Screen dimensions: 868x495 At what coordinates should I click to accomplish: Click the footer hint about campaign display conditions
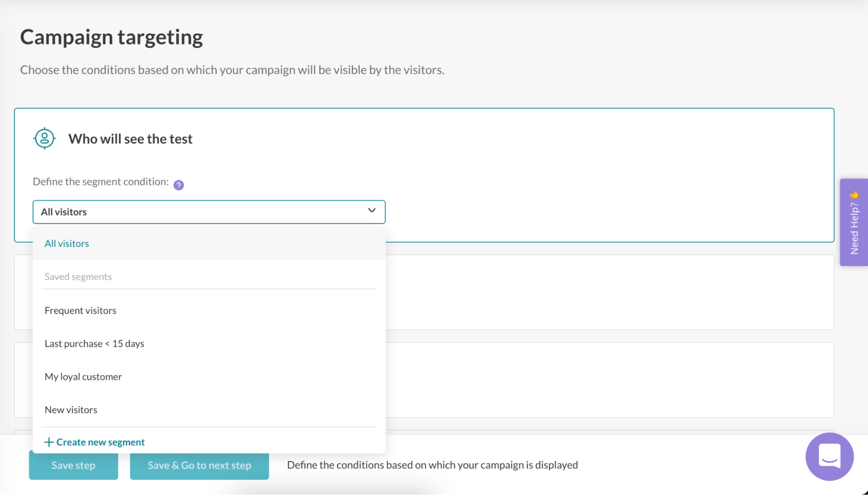point(432,465)
